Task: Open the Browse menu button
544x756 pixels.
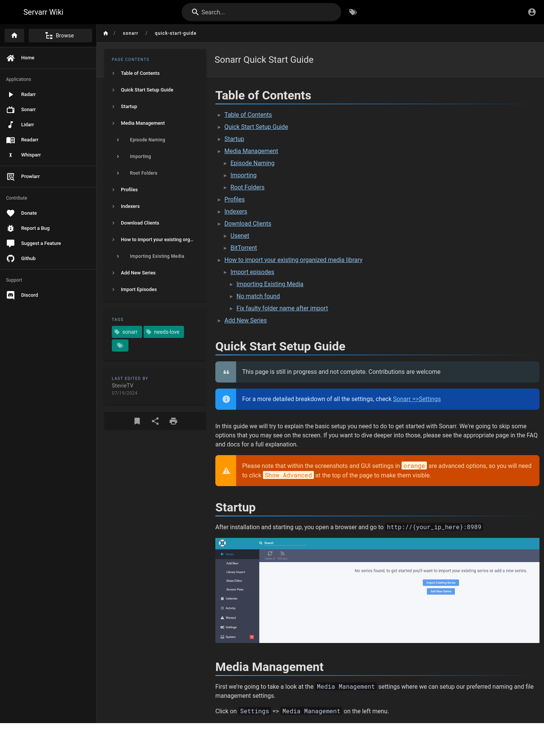Action: click(x=60, y=36)
